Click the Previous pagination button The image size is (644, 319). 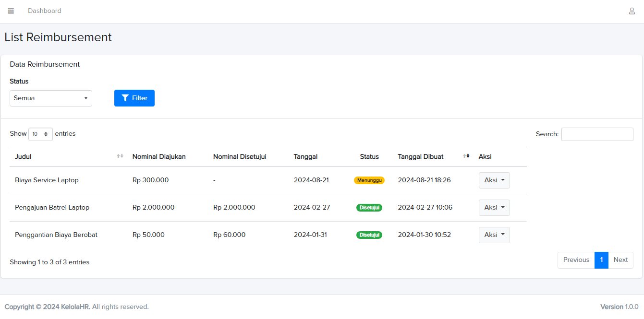(x=576, y=260)
